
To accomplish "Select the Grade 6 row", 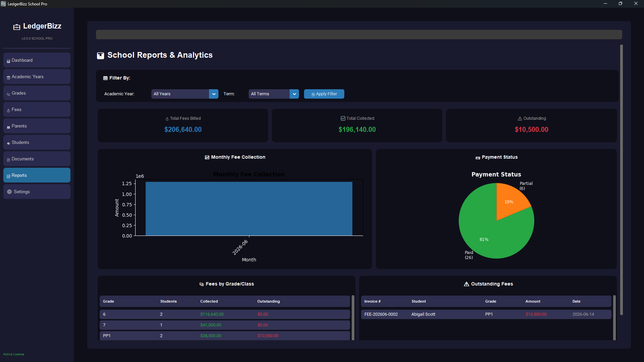I will coord(225,314).
